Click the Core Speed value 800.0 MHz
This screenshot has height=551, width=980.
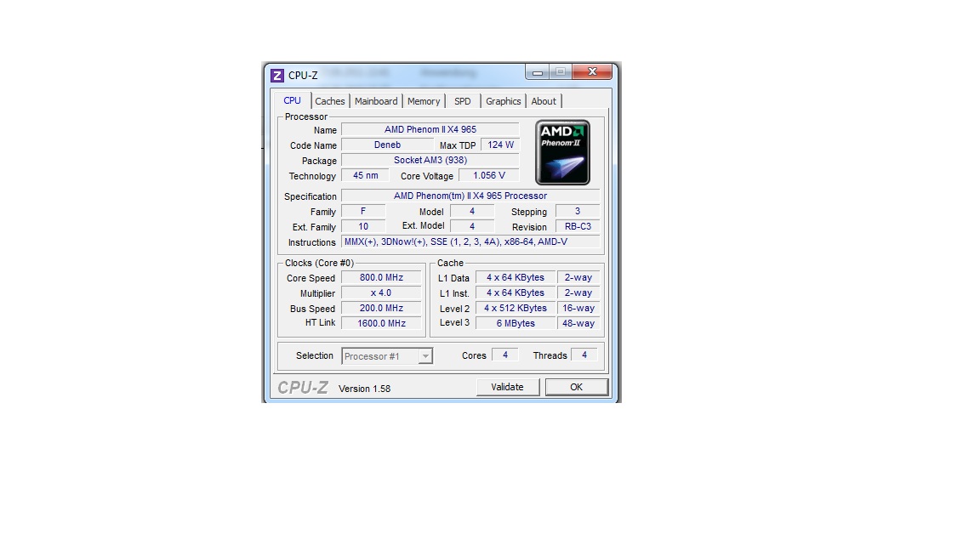tap(381, 277)
